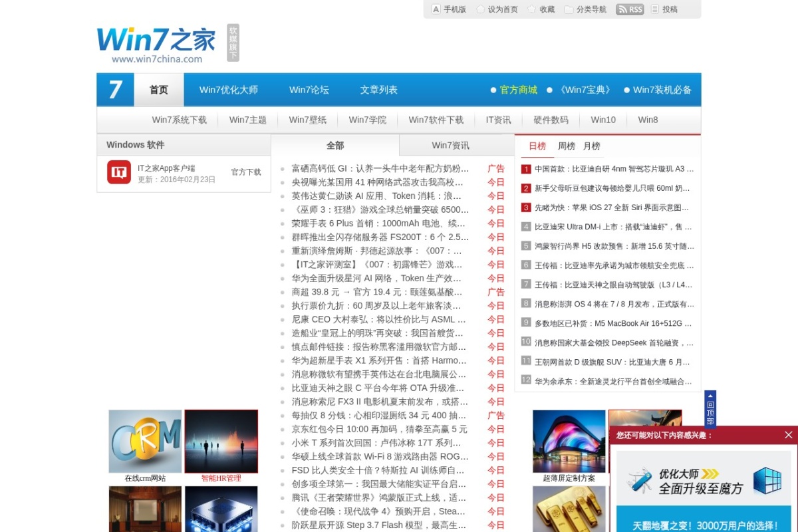Open article 尼康 CEO 大村泰弘
This screenshot has width=798, height=532.
pyautogui.click(x=379, y=319)
